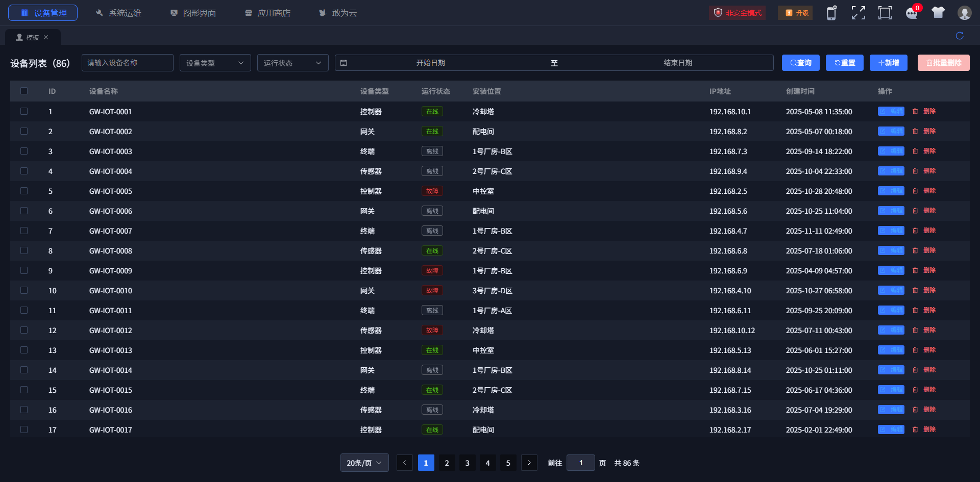
Task: Click the 前往 page number input
Action: click(581, 463)
